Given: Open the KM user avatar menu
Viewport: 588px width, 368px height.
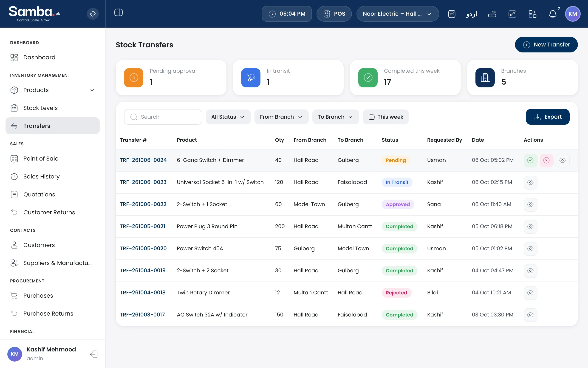Looking at the screenshot, I should click(573, 14).
